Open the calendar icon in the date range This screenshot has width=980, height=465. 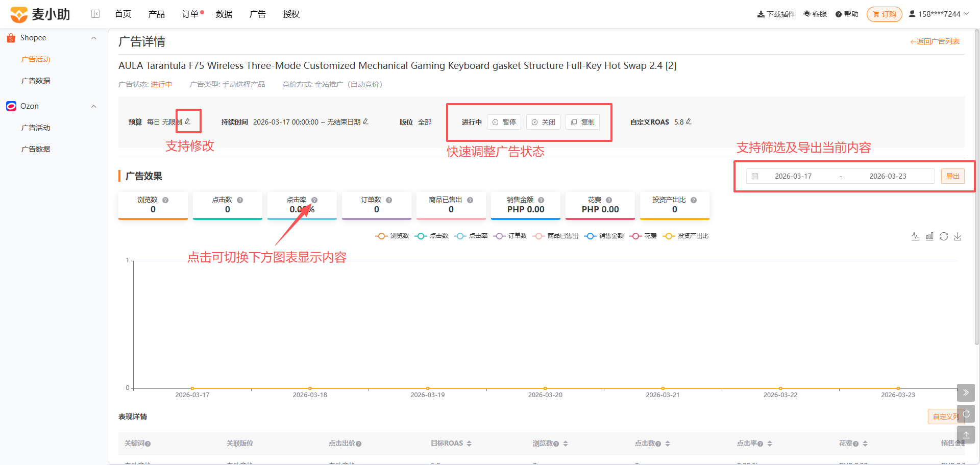(755, 176)
